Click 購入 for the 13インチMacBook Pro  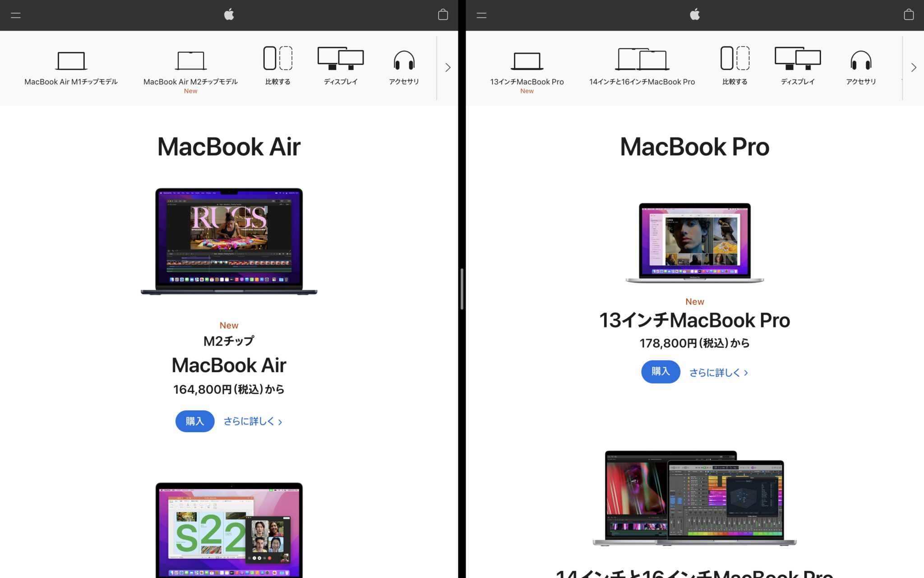(x=660, y=372)
